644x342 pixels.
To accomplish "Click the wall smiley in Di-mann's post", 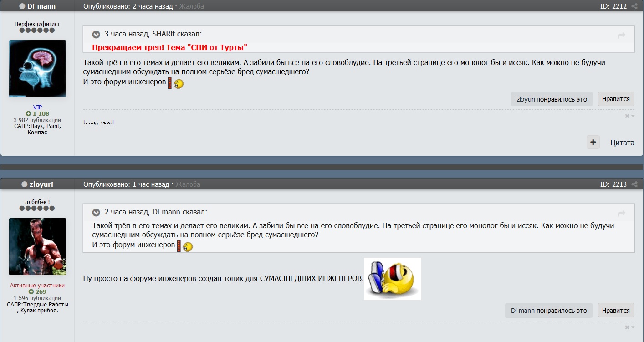I will point(175,83).
